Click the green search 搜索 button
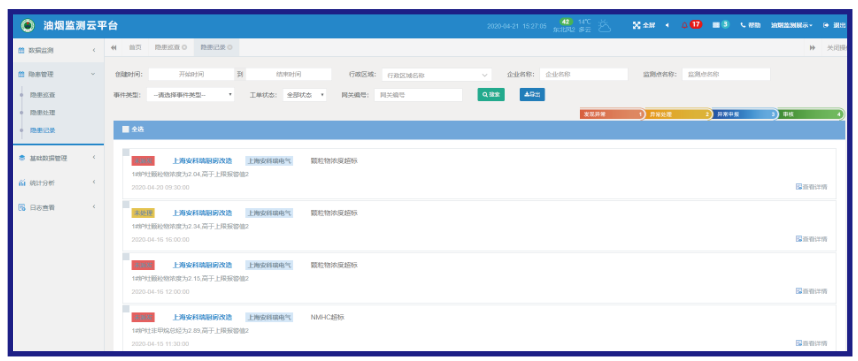Viewport: 858px width, 361px height. 491,95
